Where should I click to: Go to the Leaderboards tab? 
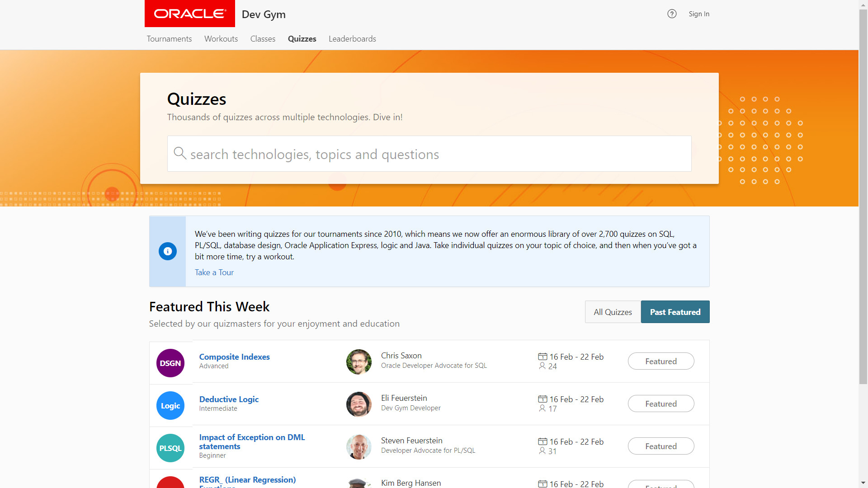pos(352,39)
